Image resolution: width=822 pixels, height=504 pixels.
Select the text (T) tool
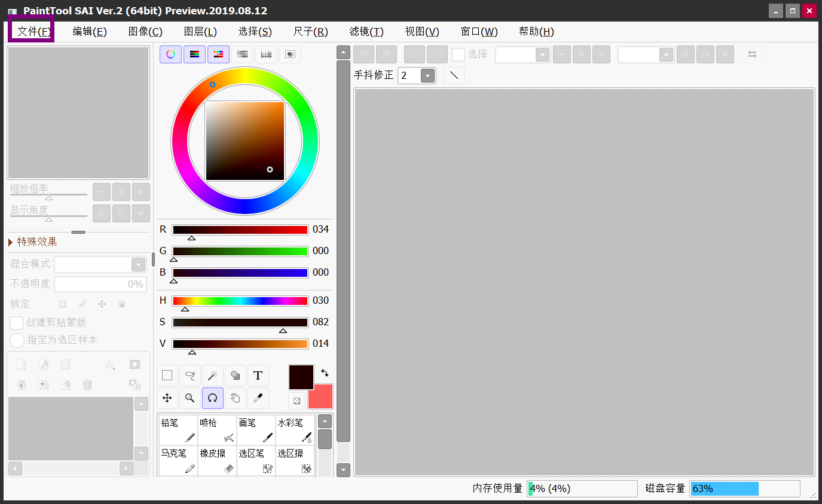[258, 375]
